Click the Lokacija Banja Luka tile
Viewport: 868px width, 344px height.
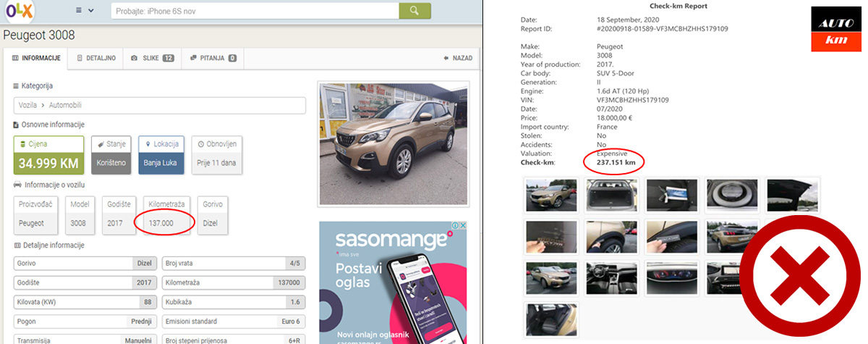(x=159, y=155)
